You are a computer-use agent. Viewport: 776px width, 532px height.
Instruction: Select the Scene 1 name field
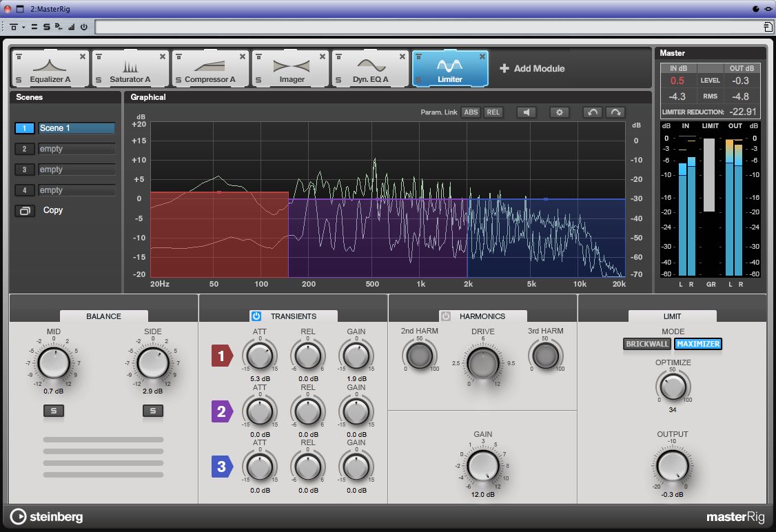point(76,128)
